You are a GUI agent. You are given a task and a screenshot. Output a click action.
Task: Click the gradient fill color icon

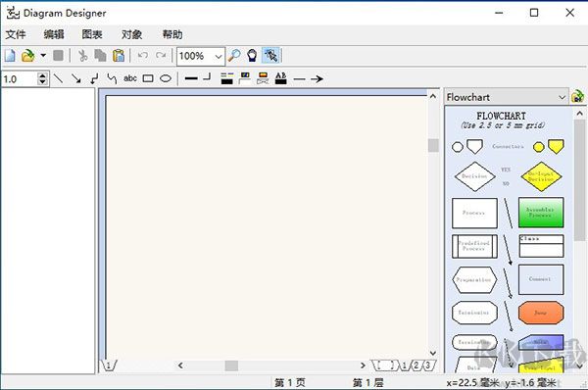[x=263, y=78]
